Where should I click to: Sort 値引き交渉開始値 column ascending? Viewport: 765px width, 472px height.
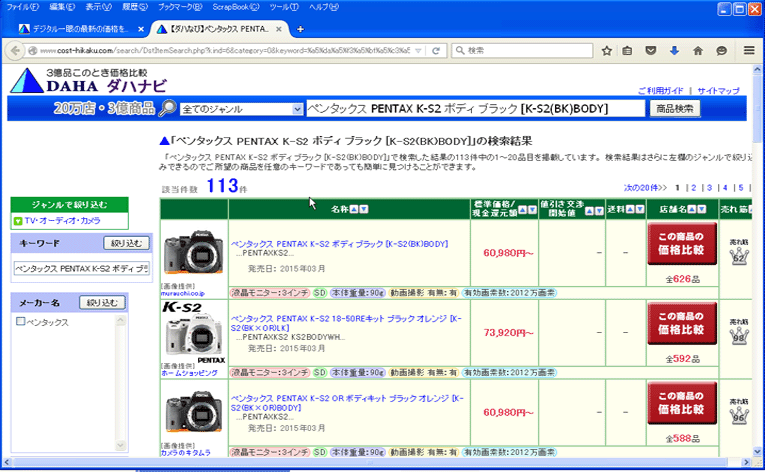[x=589, y=211]
